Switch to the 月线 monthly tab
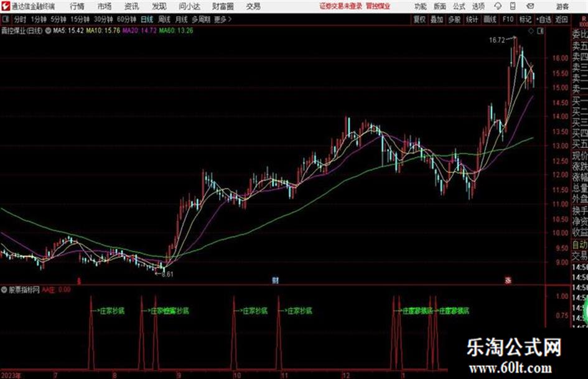The height and width of the screenshot is (379, 588). 182,19
